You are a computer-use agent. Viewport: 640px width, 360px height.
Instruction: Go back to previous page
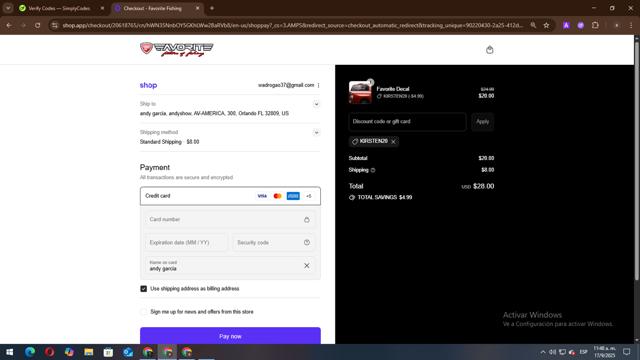9,25
